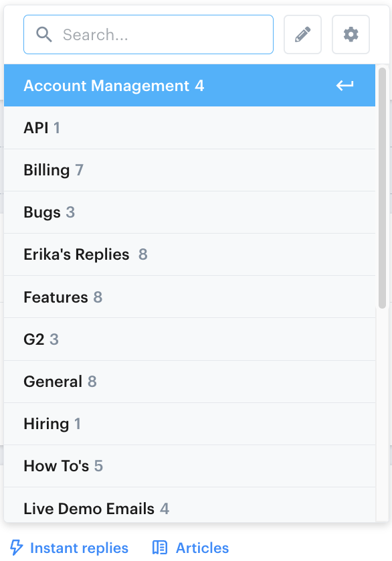392x561 pixels.
Task: Open the How To's category
Action: 189,466
